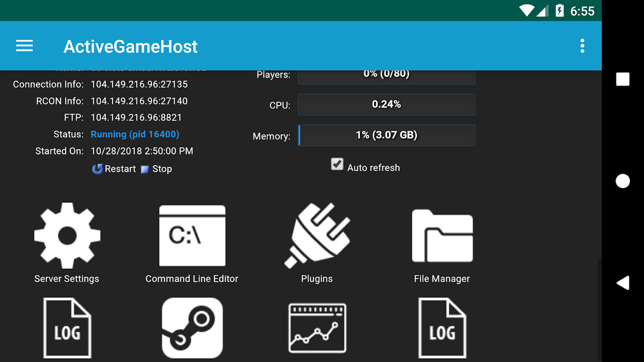This screenshot has width=644, height=362.
Task: Tap the battery charging status icon
Action: 560,10
